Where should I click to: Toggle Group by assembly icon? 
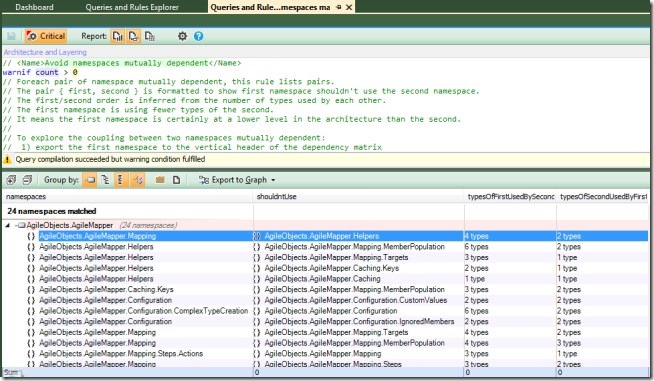90,180
